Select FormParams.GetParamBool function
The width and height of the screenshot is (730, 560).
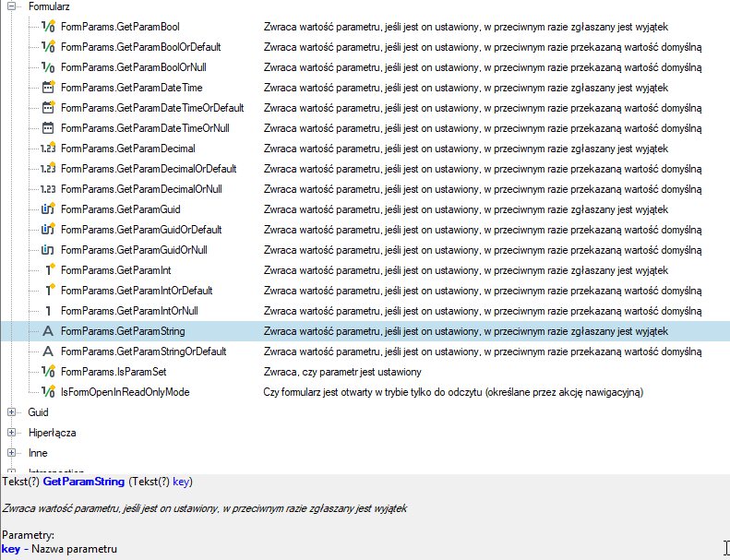point(120,27)
